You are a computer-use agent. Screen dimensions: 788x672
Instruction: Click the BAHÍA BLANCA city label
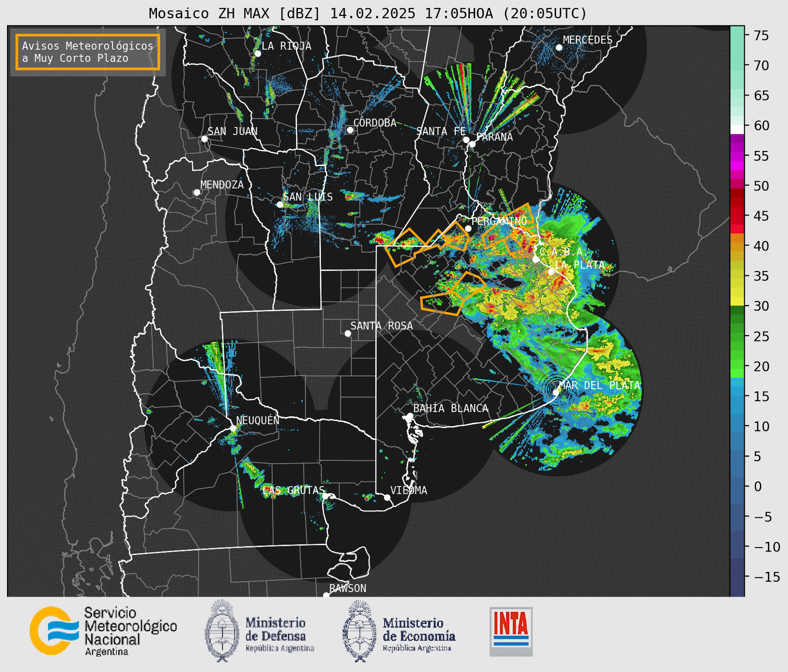451,408
